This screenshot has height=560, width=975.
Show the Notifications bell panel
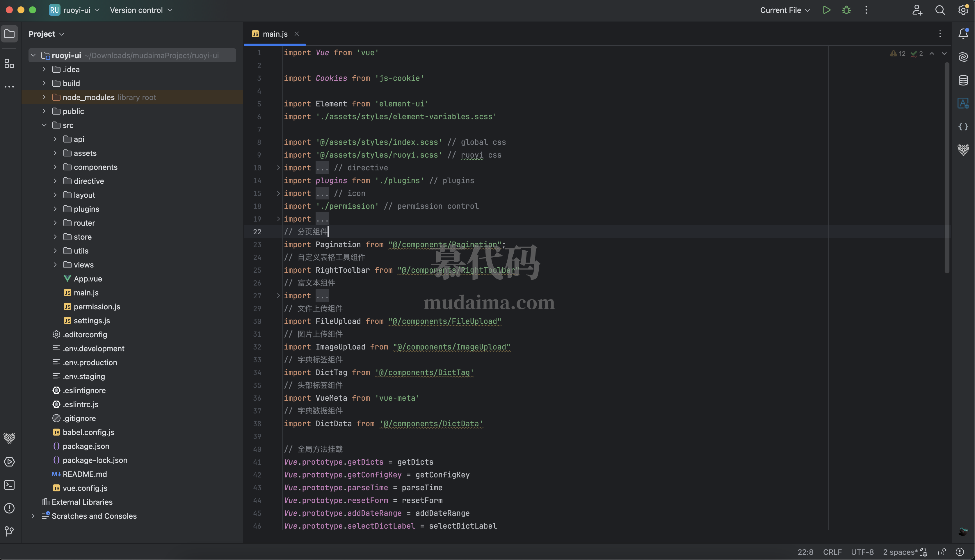[963, 34]
